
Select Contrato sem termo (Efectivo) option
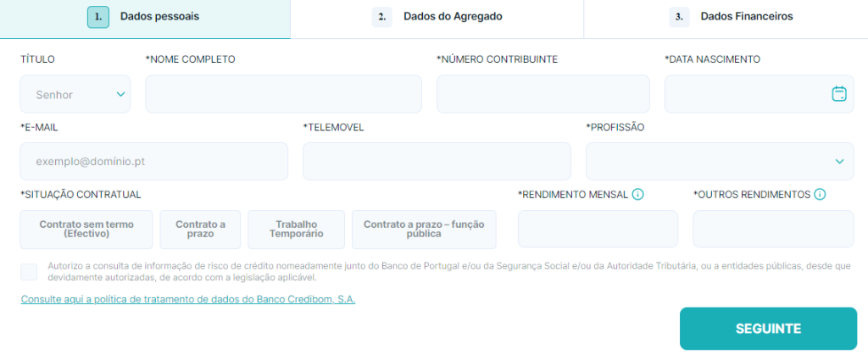(x=86, y=230)
